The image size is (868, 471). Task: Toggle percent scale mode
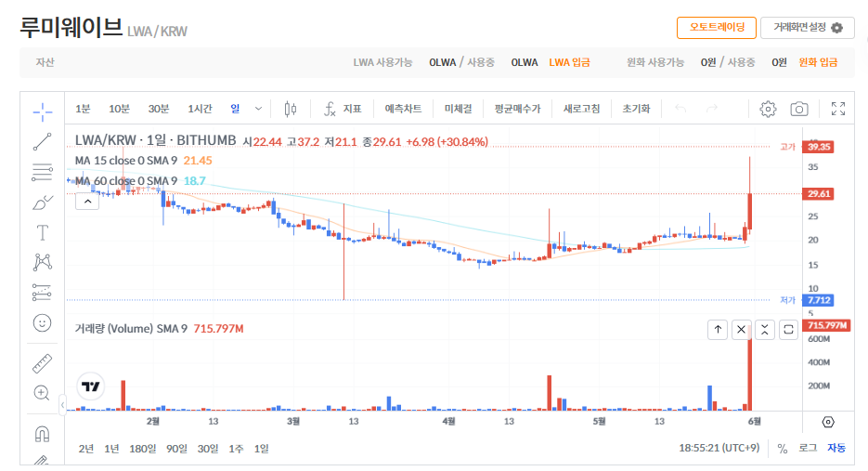coord(783,449)
